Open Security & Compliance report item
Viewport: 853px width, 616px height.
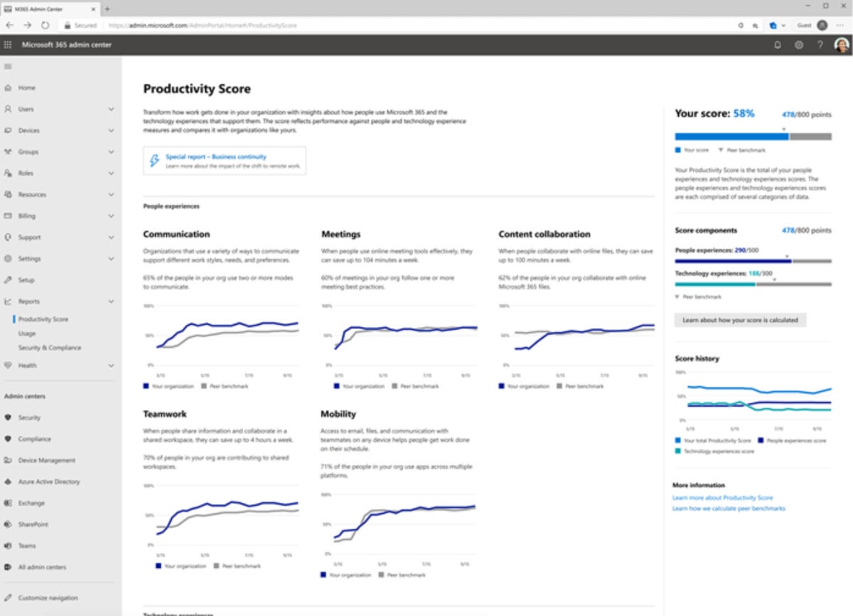pos(50,347)
